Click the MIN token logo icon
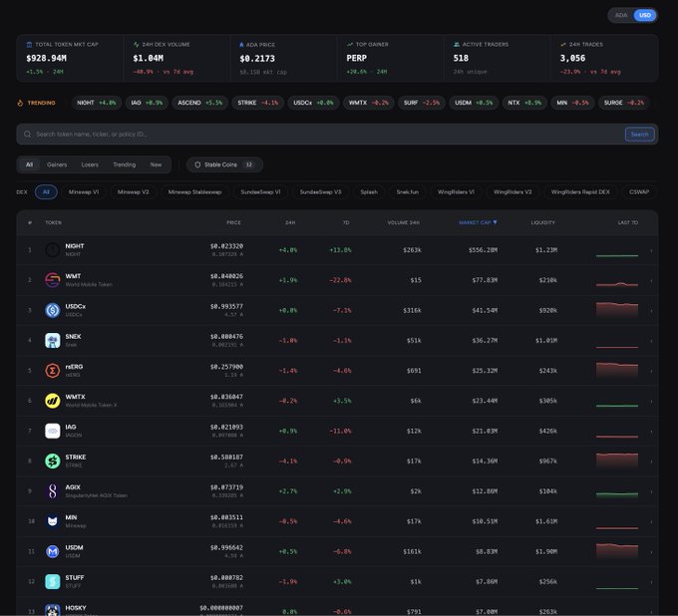 tap(52, 521)
